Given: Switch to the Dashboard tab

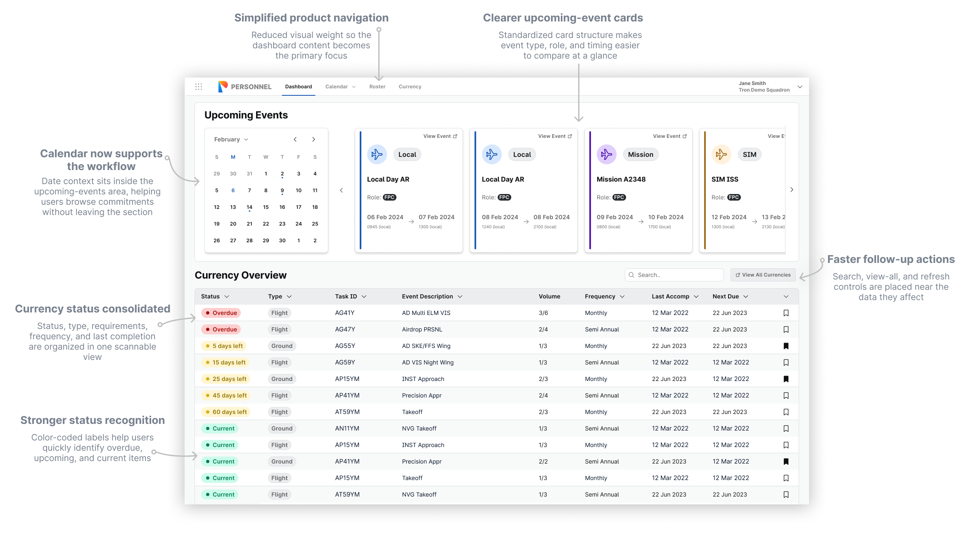Looking at the screenshot, I should (298, 87).
